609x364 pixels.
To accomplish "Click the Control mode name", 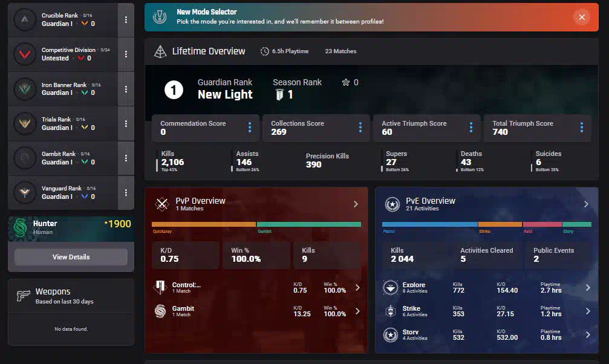I will pyautogui.click(x=186, y=285).
